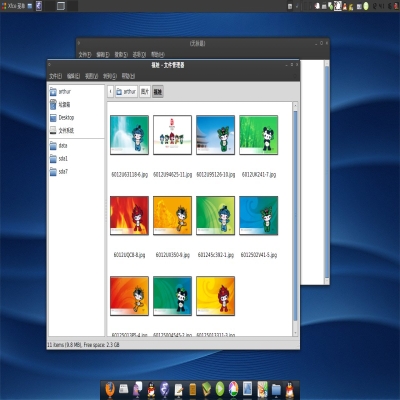Click the file manager vertical scrollbar
The width and height of the screenshot is (400, 400).
[x=295, y=217]
